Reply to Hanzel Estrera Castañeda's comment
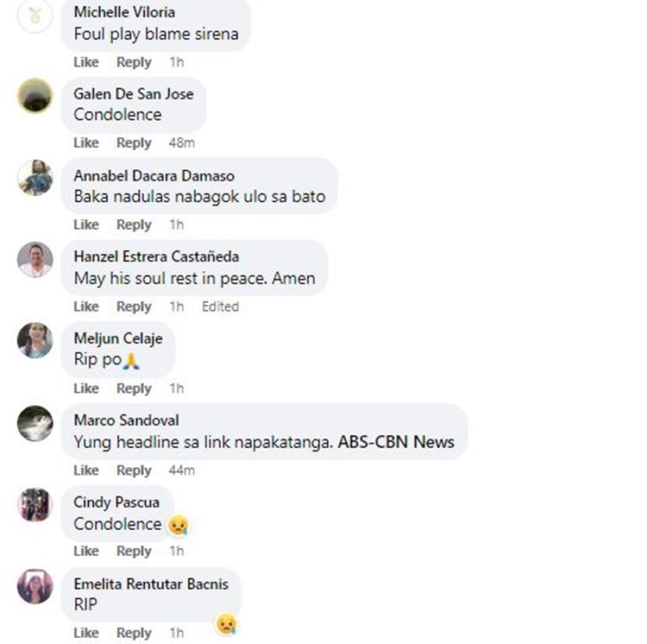Screen dimensions: 647x644 [x=134, y=306]
